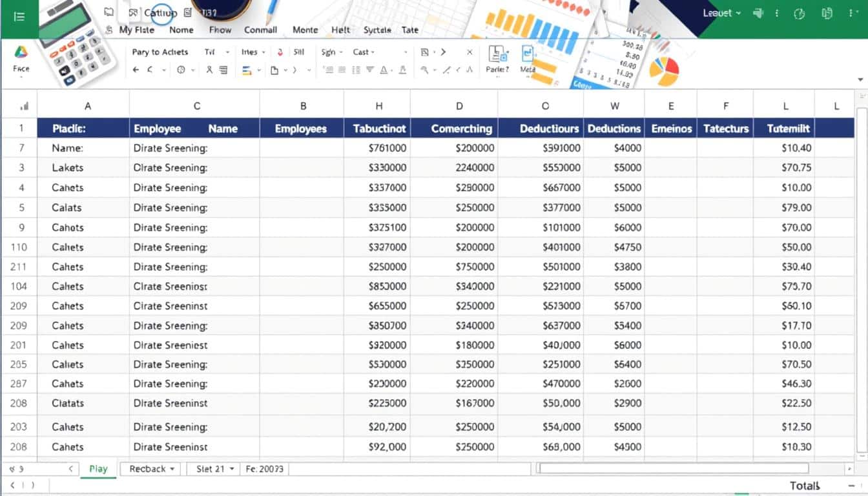Open the Fhow menu

coord(220,30)
